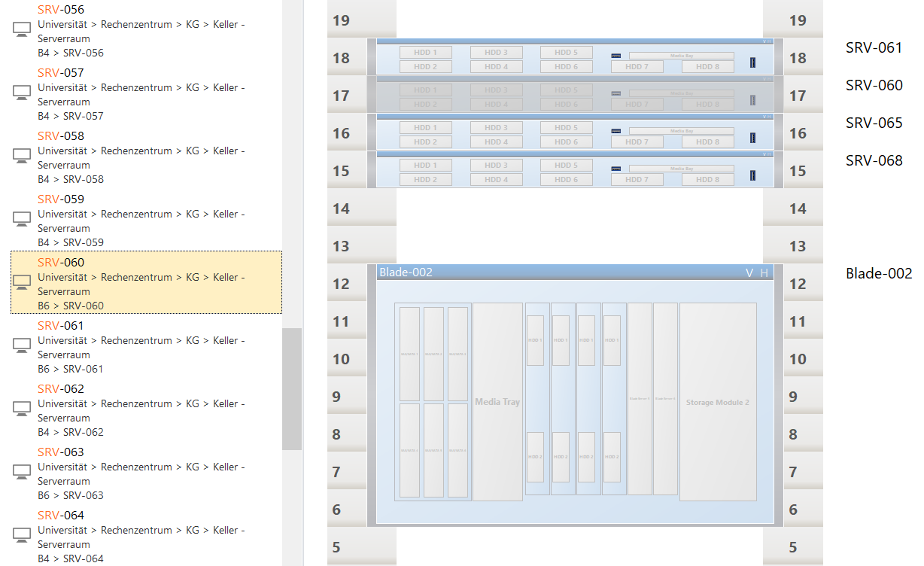Click the computer icon beside SRV-057
Viewport: 924px width, 566px height.
[22, 93]
